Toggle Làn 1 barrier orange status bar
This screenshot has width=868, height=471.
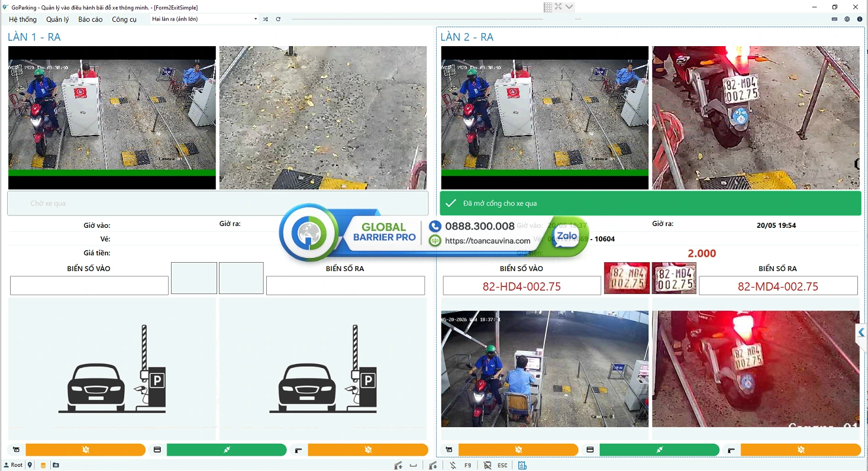tap(368, 450)
